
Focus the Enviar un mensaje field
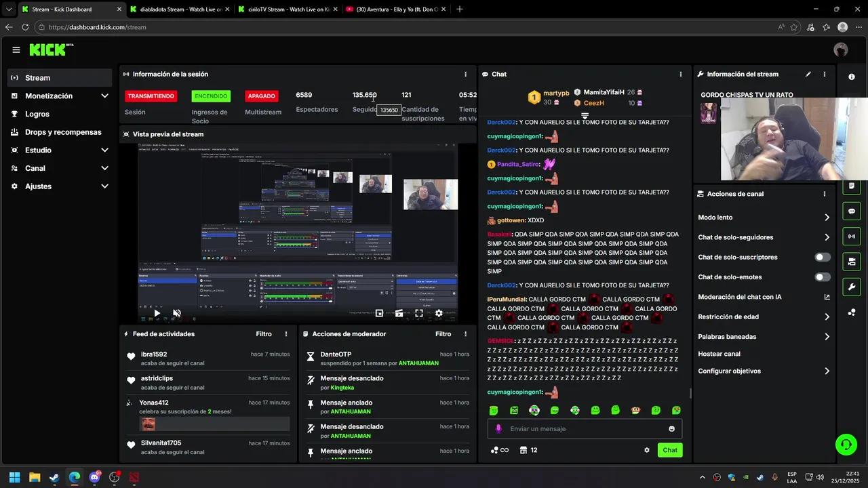(x=585, y=429)
